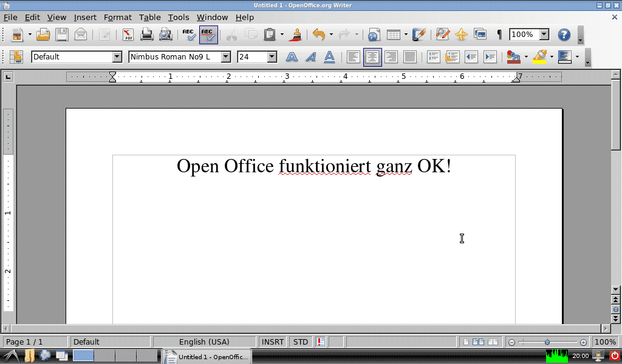Viewport: 622px width, 364px height.
Task: Open Find and Replace icon
Action: 442,35
